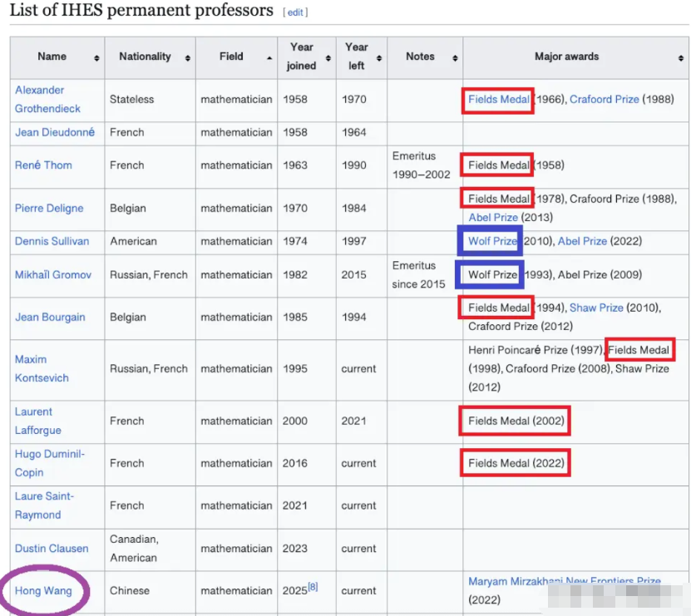Open Hong Wang article link

(x=43, y=590)
